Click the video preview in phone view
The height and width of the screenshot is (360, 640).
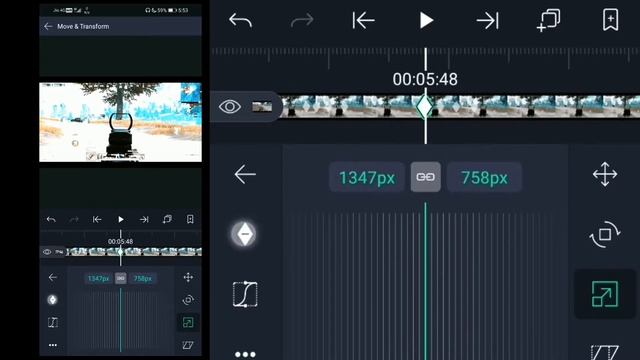point(120,122)
